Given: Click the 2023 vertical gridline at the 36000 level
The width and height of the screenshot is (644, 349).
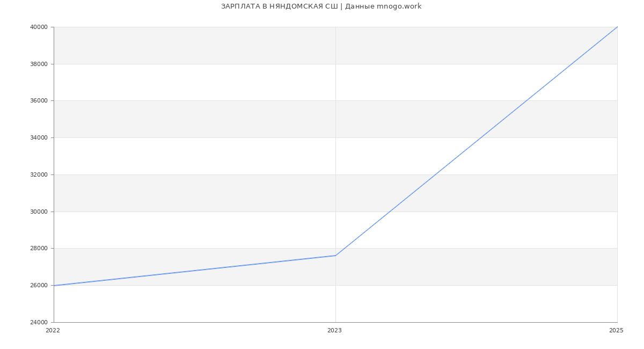Looking at the screenshot, I should pos(335,101).
